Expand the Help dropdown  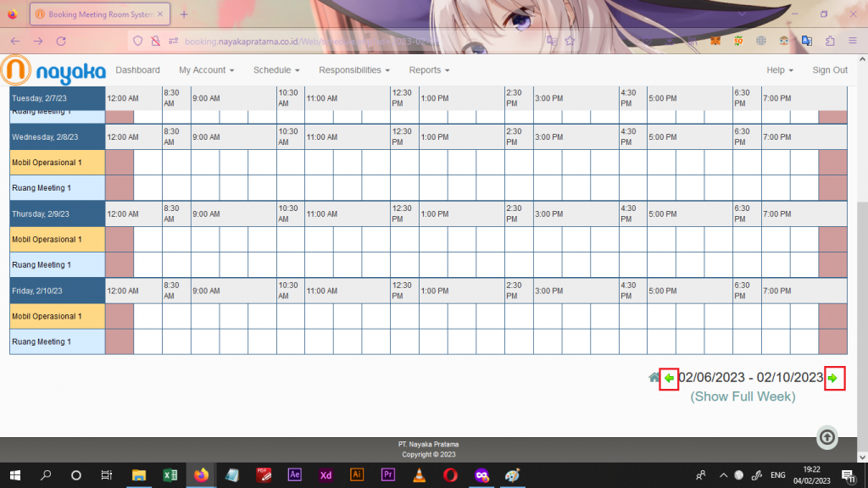point(780,70)
